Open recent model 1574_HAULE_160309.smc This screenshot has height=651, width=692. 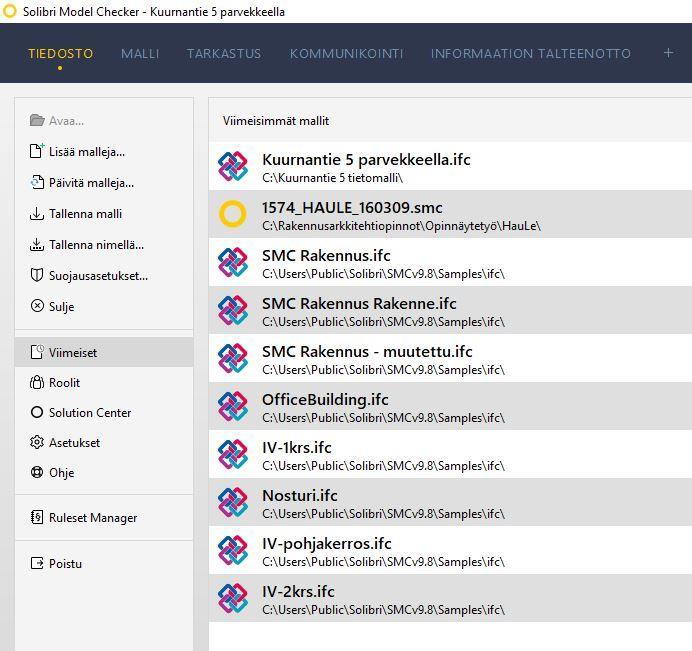[x=450, y=214]
